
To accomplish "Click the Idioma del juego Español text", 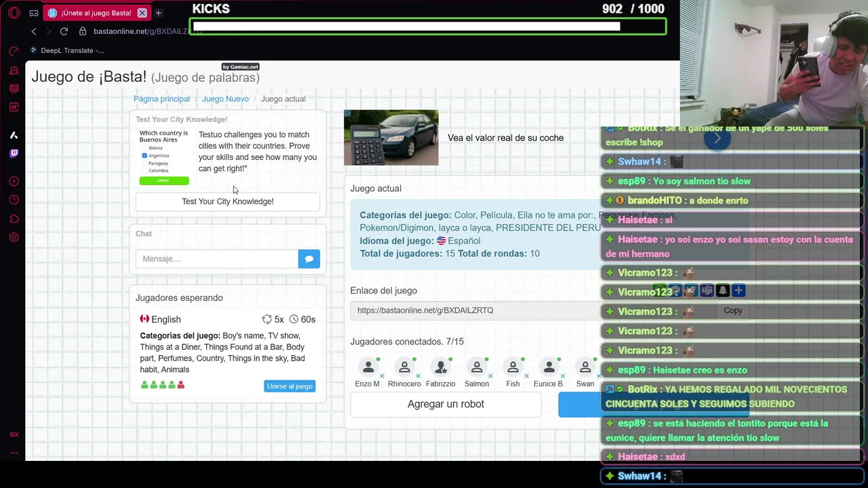I will (x=420, y=241).
